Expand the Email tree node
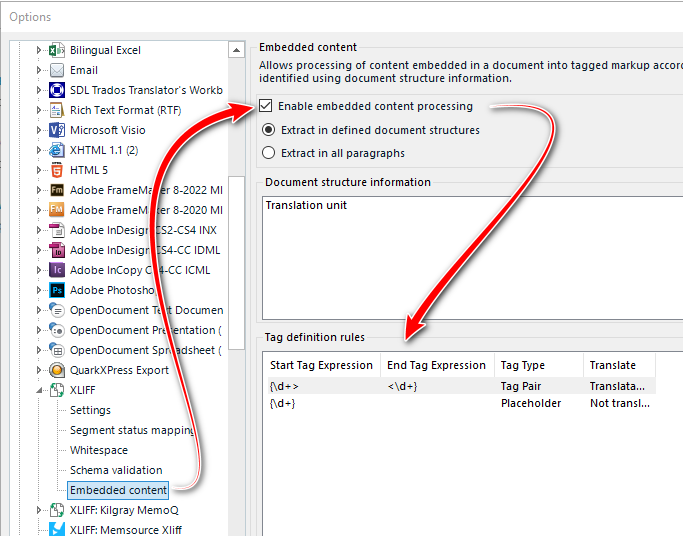The width and height of the screenshot is (683, 536). click(39, 70)
